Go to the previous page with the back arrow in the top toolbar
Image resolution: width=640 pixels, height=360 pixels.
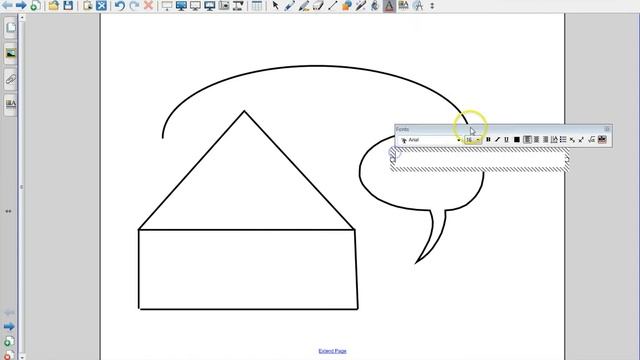point(7,5)
